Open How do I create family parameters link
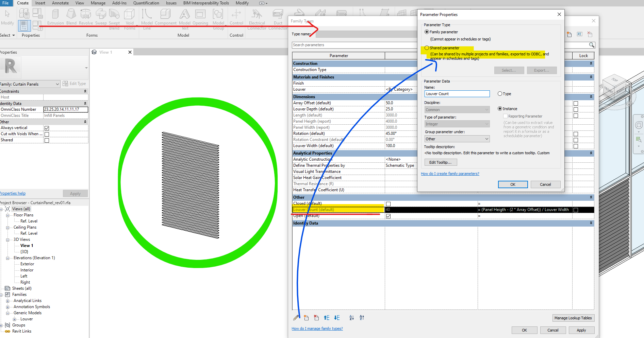This screenshot has width=644, height=338. coord(450,174)
